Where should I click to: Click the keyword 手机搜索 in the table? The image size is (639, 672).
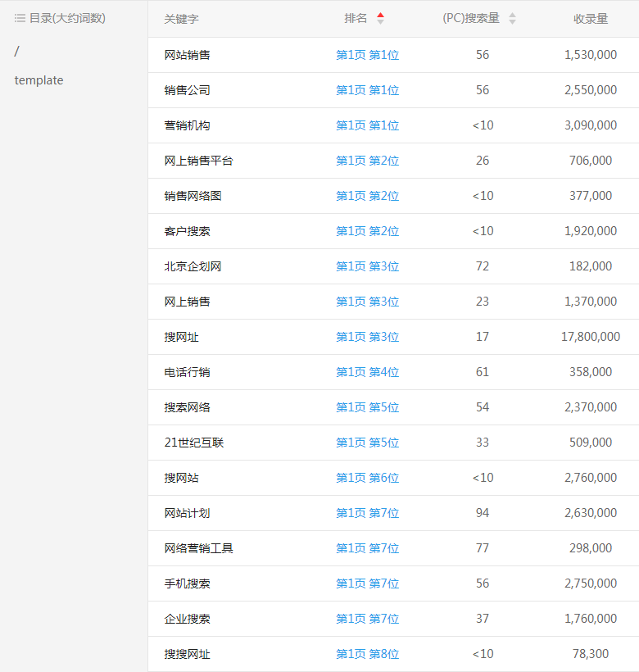click(187, 583)
